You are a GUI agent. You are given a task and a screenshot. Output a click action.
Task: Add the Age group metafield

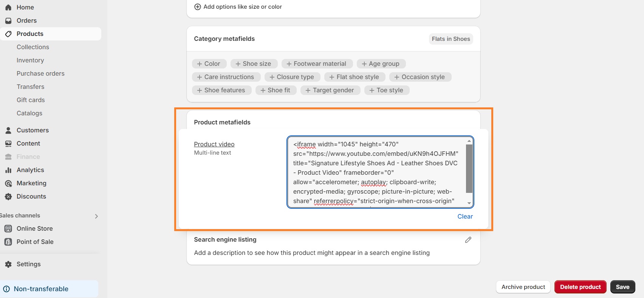pos(381,64)
